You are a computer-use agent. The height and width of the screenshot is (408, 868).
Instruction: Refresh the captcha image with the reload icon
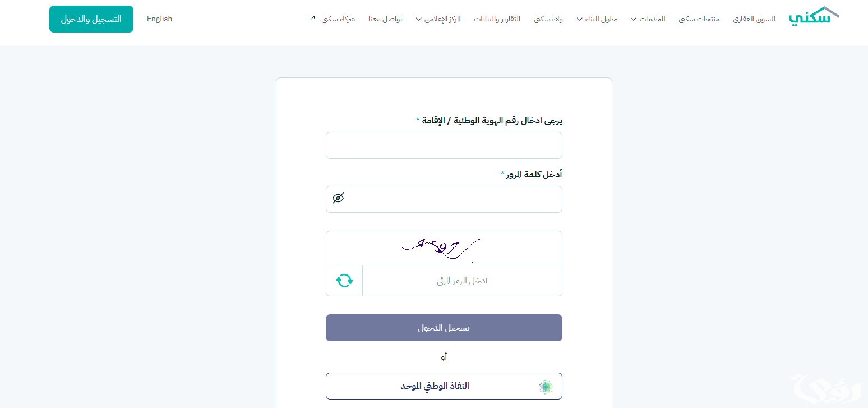click(344, 281)
